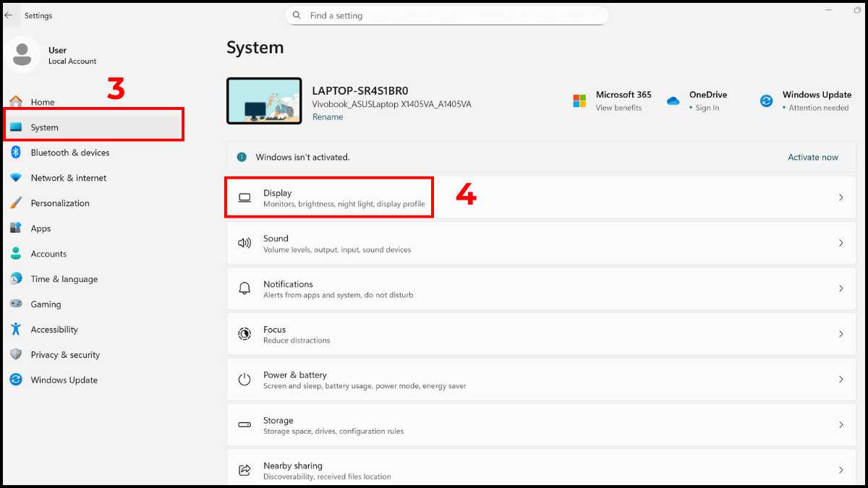Click Activate now link
The width and height of the screenshot is (868, 488).
[x=813, y=157]
